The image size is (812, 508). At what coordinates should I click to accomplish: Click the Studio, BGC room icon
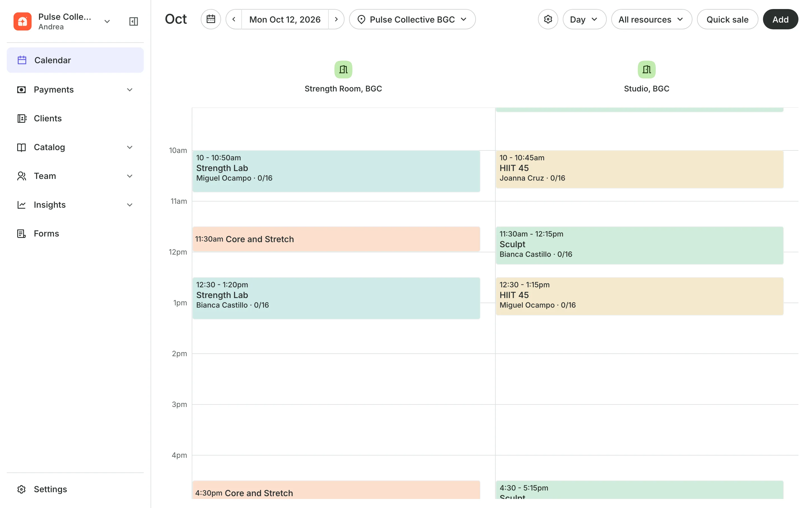point(646,69)
